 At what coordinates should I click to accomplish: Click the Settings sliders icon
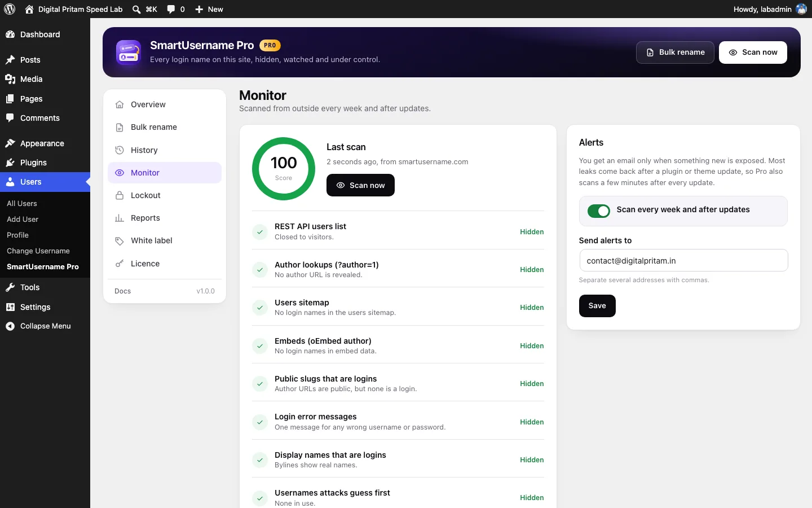(10, 307)
